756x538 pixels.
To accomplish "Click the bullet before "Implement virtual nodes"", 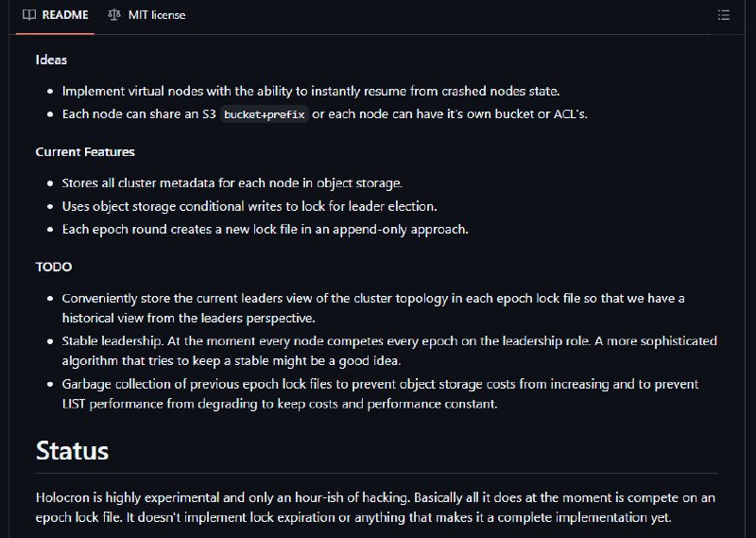I will 50,91.
